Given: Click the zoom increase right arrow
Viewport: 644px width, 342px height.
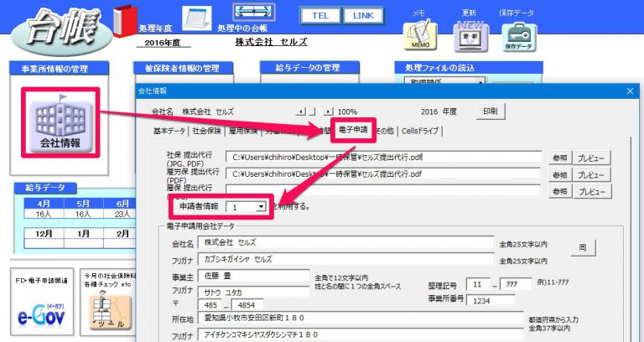Looking at the screenshot, I should point(328,111).
